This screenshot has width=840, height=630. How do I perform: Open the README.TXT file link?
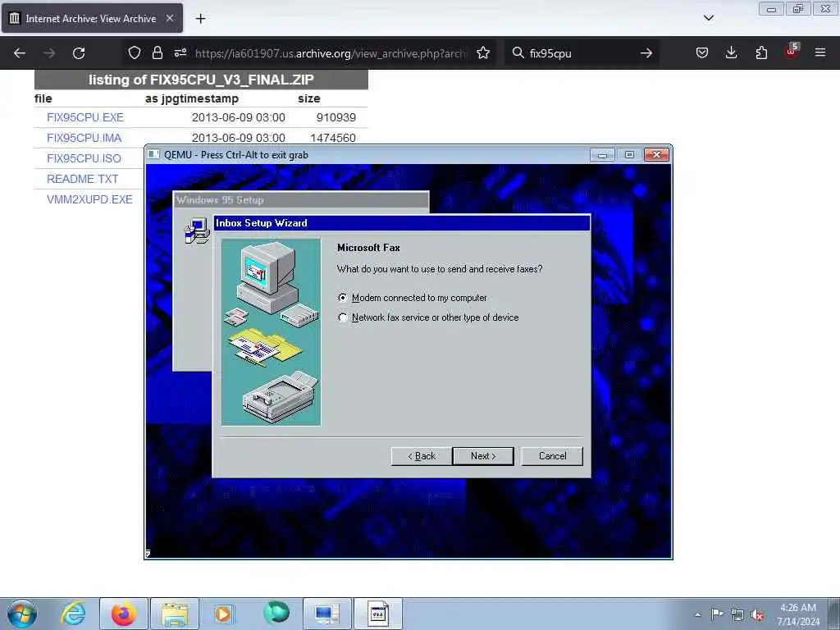[x=83, y=179]
